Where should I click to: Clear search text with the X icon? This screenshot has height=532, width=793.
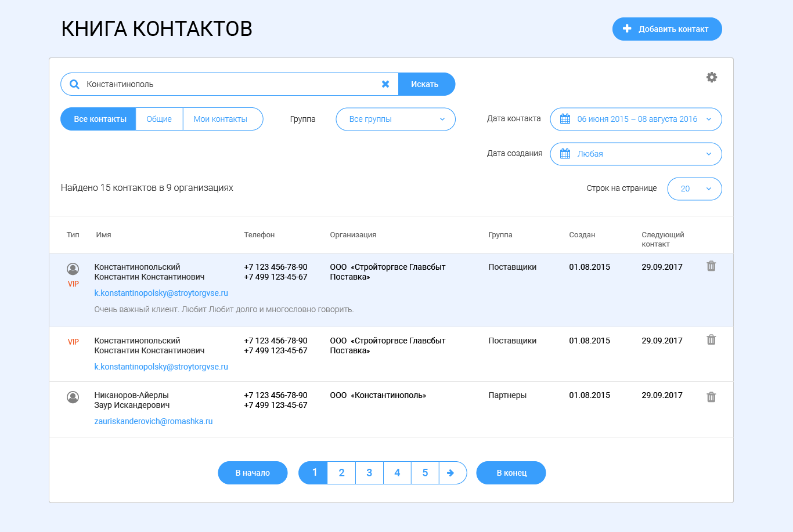(x=385, y=84)
